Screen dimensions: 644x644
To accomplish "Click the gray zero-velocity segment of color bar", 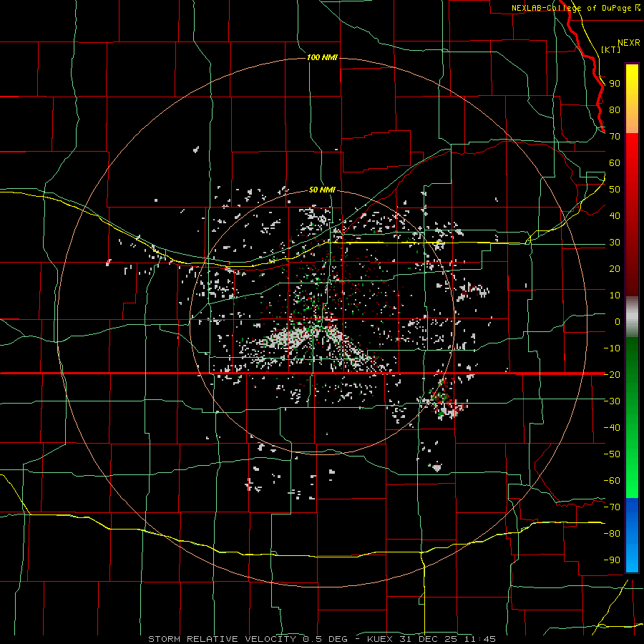I will click(632, 317).
